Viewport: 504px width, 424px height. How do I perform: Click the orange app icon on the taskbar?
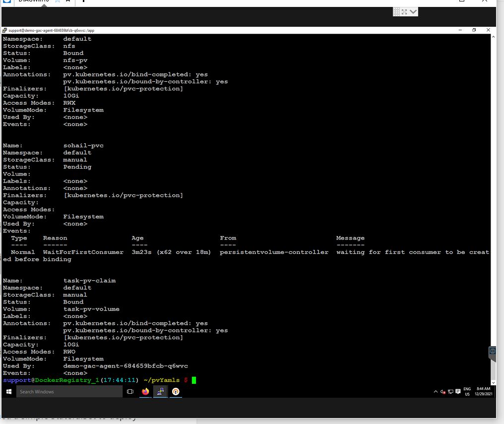pyautogui.click(x=175, y=391)
